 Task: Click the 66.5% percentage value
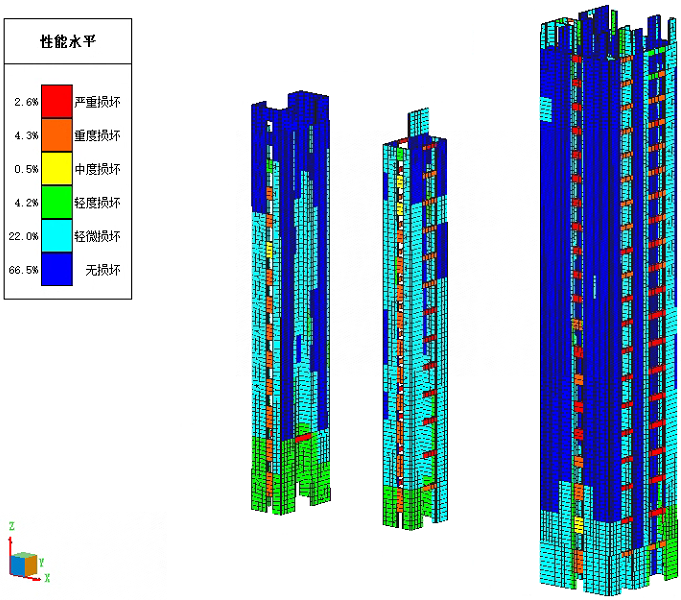pos(25,270)
